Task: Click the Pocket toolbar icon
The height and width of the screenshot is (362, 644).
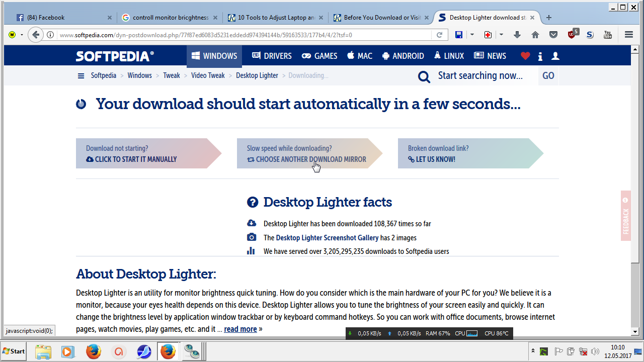Action: [553, 35]
